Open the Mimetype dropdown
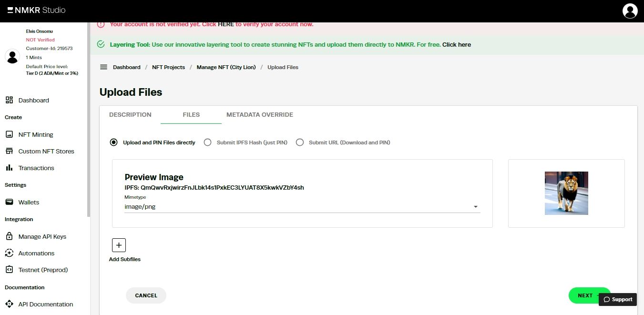Screen dimensions: 644x315 pyautogui.click(x=475, y=206)
